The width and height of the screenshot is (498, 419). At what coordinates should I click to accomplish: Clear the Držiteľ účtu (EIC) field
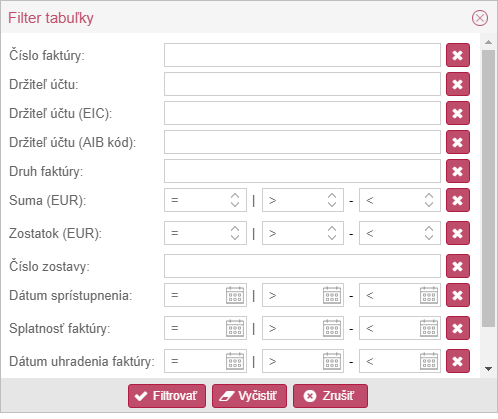click(x=458, y=113)
